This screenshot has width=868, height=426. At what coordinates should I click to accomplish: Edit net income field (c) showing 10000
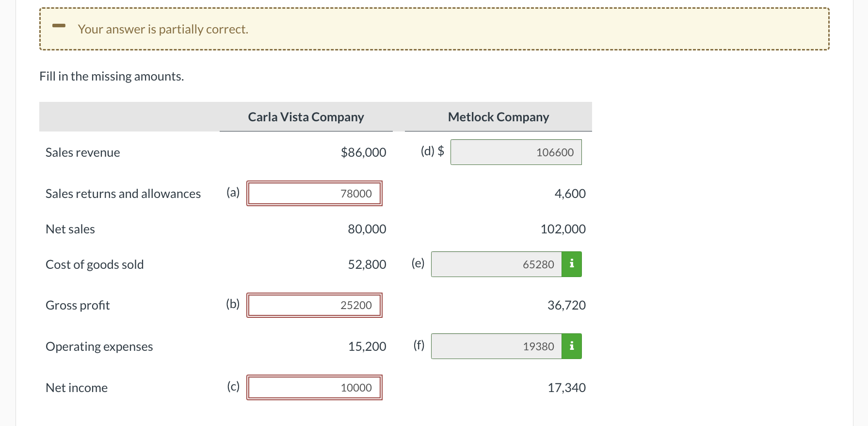coord(314,387)
